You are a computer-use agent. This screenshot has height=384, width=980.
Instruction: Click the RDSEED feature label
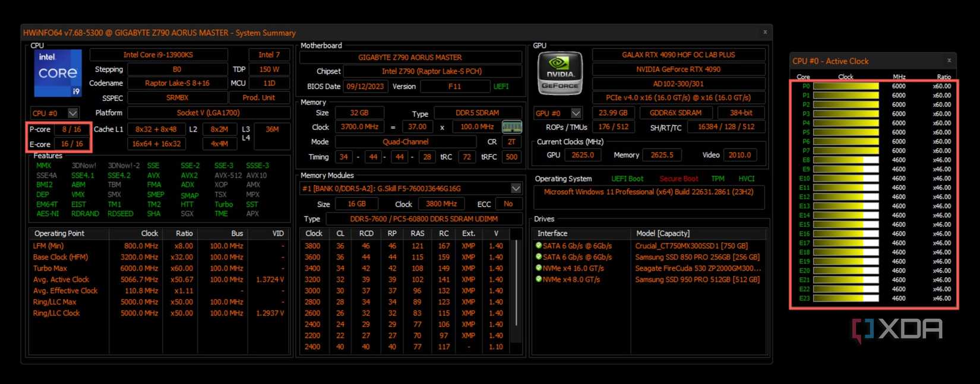click(x=121, y=214)
